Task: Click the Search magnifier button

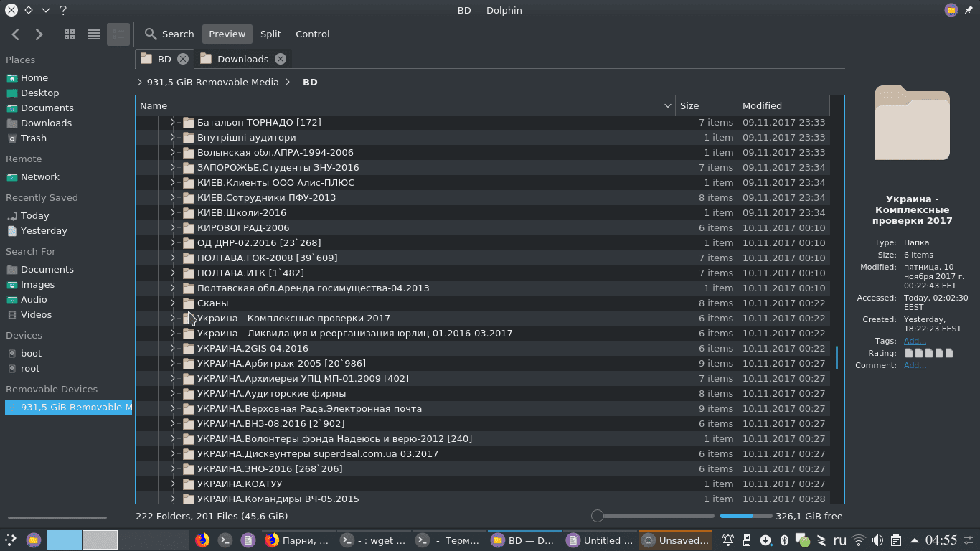Action: (x=169, y=34)
